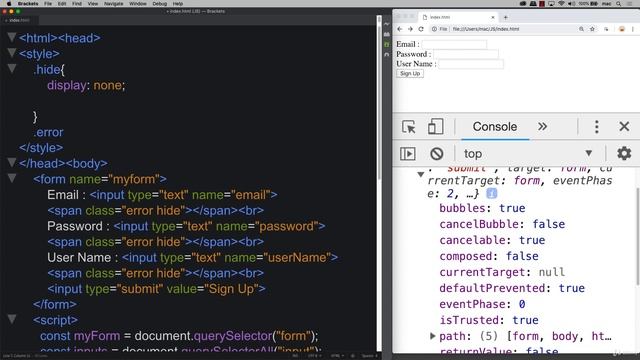Select the index.html tab in Chrome

click(457, 17)
